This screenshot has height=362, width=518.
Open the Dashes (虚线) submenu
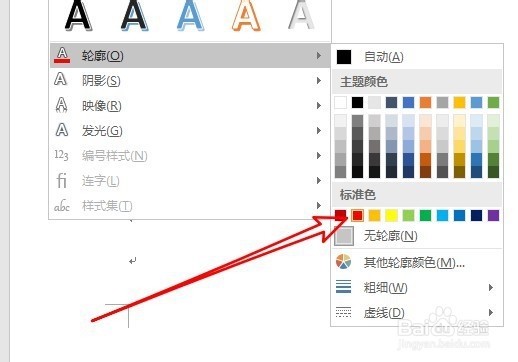click(x=417, y=312)
